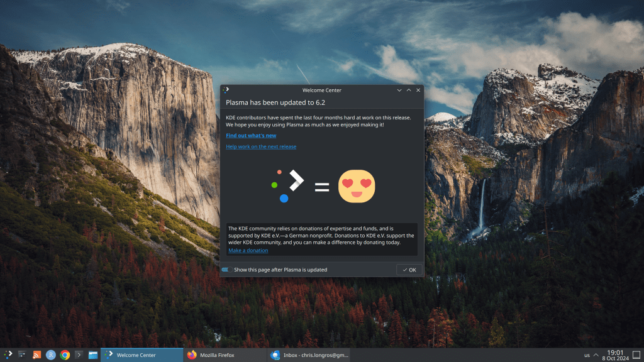Screen dimensions: 644x362
Task: Select the Welcome Center taskbar entry
Action: coord(142,355)
